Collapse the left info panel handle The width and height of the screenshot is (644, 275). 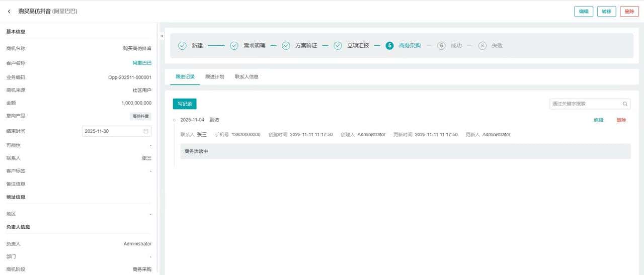click(x=162, y=36)
